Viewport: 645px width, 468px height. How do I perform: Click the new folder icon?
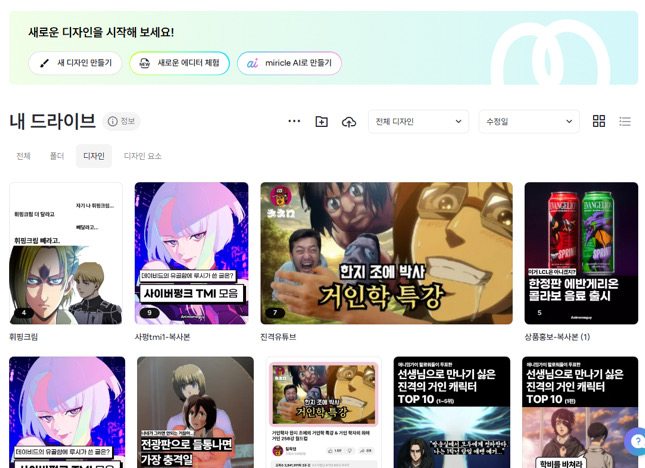pos(321,121)
